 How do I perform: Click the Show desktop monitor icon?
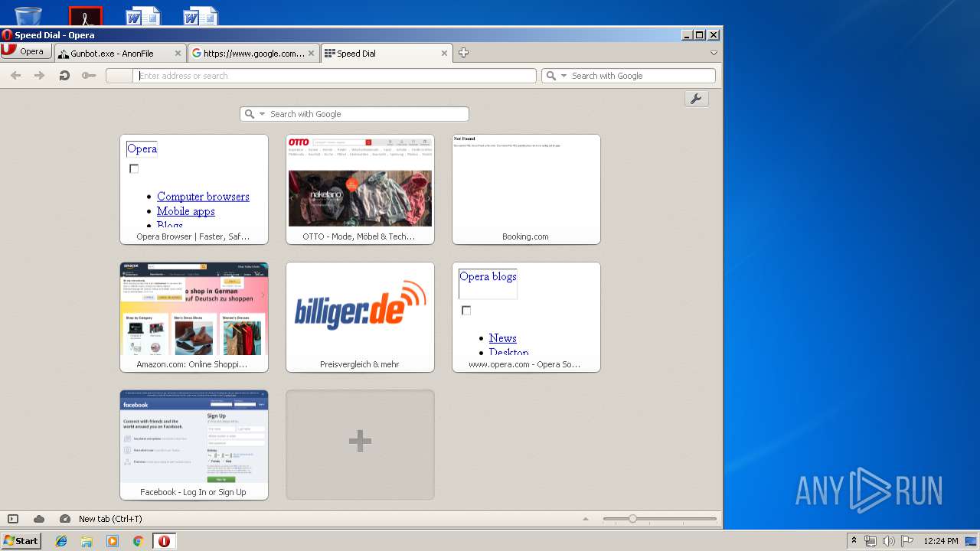tap(971, 541)
